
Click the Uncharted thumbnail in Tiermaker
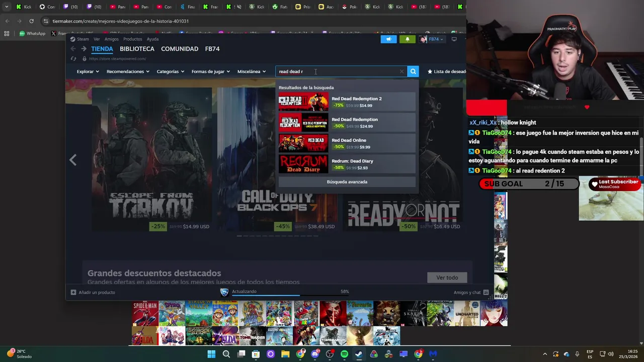pos(466,313)
